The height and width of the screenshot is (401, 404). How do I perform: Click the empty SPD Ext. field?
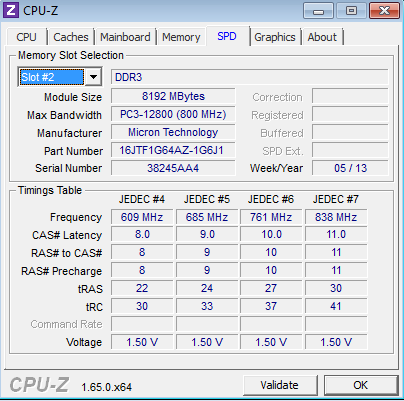350,150
